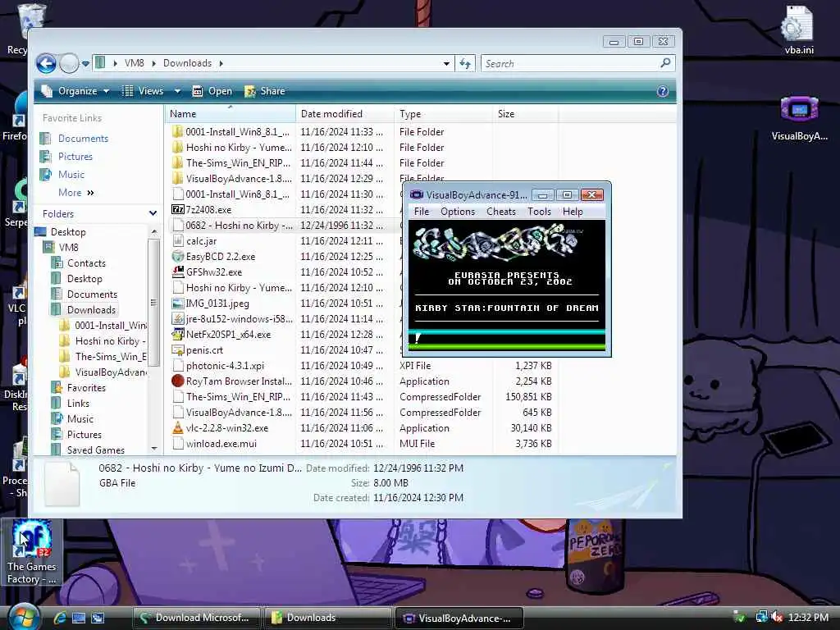Select the VisualBoyAdvance-1.8 folder icon in file list
This screenshot has width=840, height=630.
click(x=178, y=178)
